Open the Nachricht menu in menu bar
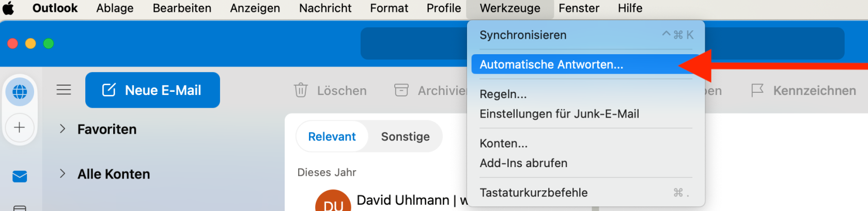This screenshot has height=211, width=868. point(325,8)
